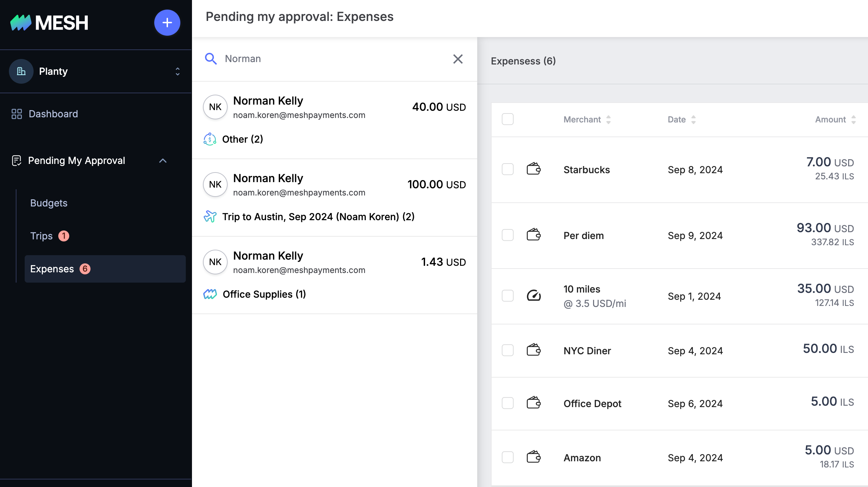Image resolution: width=868 pixels, height=487 pixels.
Task: Click Norman Kelly name on 40.00 USD card
Action: [x=268, y=101]
